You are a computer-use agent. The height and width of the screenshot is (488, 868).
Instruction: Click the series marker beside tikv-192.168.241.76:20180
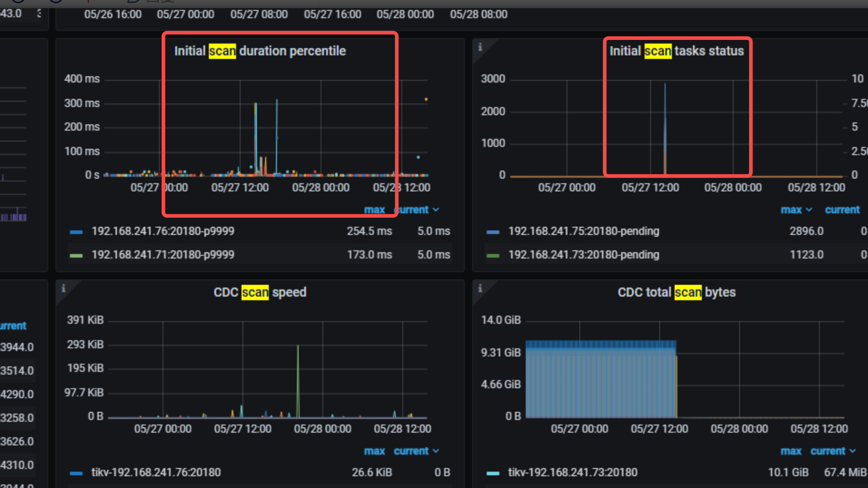click(76, 473)
